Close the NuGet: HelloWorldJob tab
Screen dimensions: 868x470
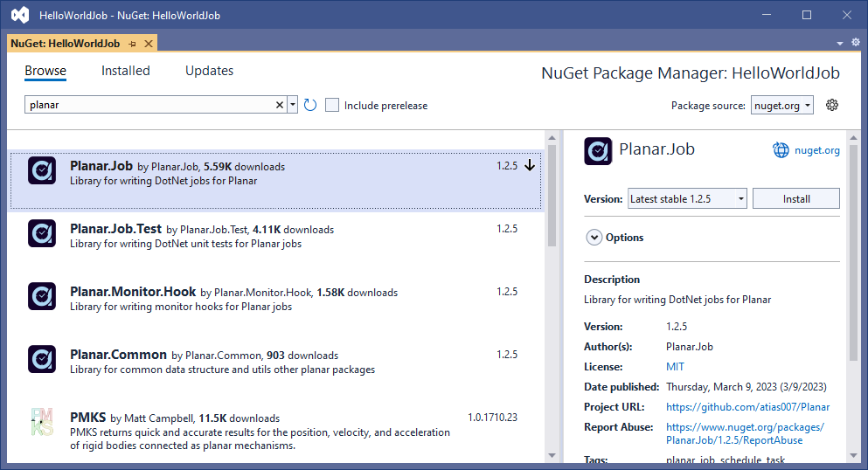(x=149, y=44)
